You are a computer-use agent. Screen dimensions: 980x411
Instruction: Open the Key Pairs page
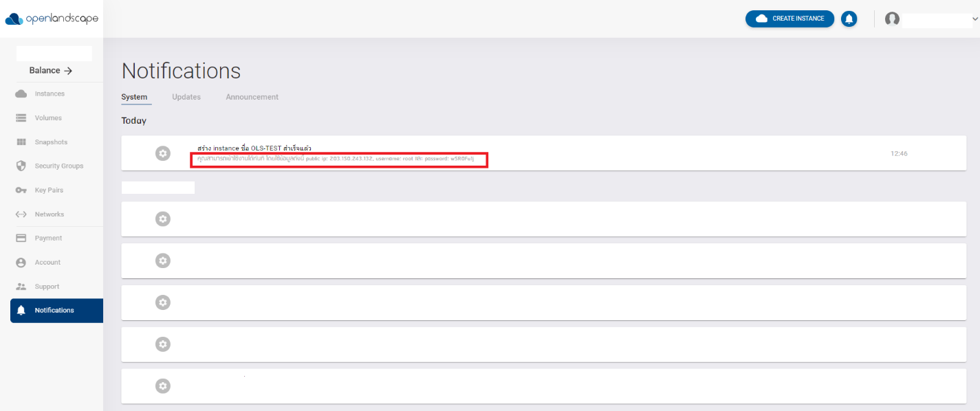(47, 190)
